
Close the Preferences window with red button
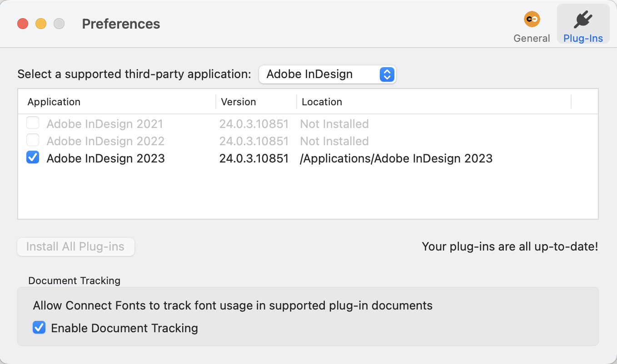(23, 24)
